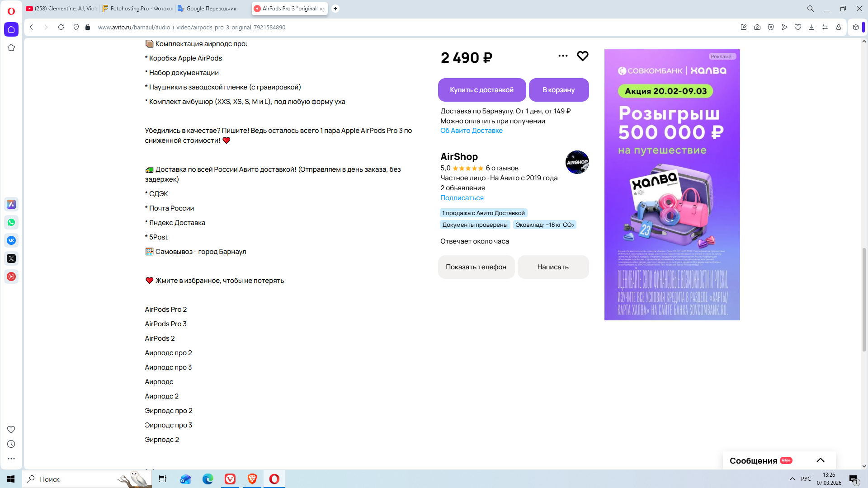
Task: Open Aria AI sidebar icon
Action: tap(11, 204)
